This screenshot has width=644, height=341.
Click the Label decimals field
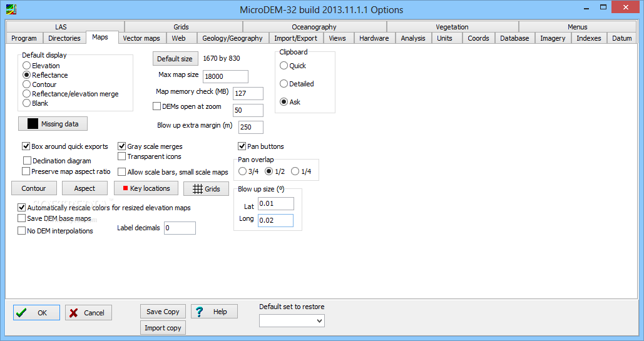tap(180, 228)
